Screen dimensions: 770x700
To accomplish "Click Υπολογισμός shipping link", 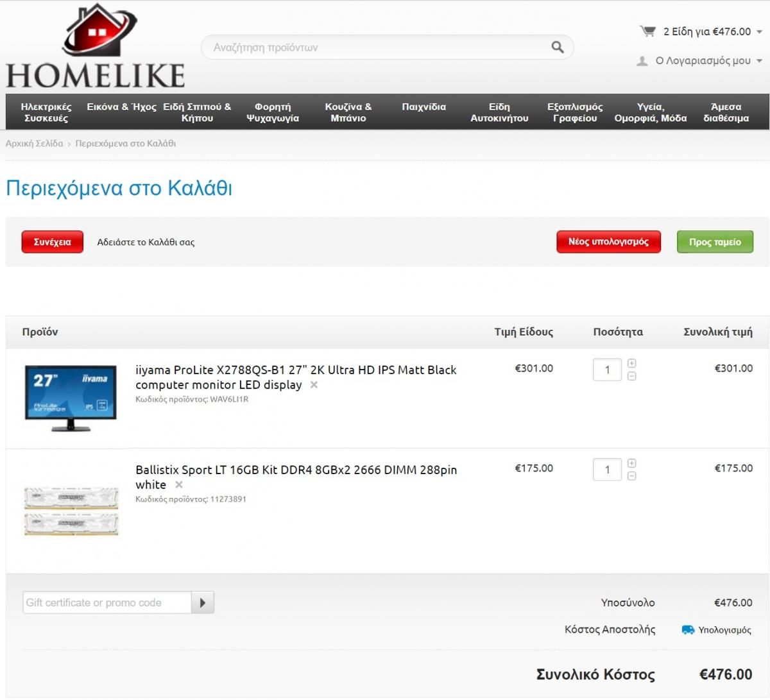I will click(724, 630).
